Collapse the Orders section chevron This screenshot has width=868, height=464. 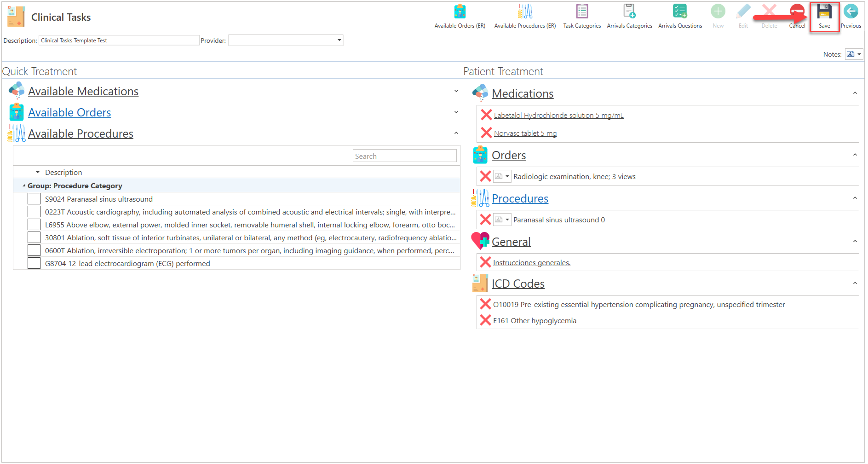pos(855,155)
